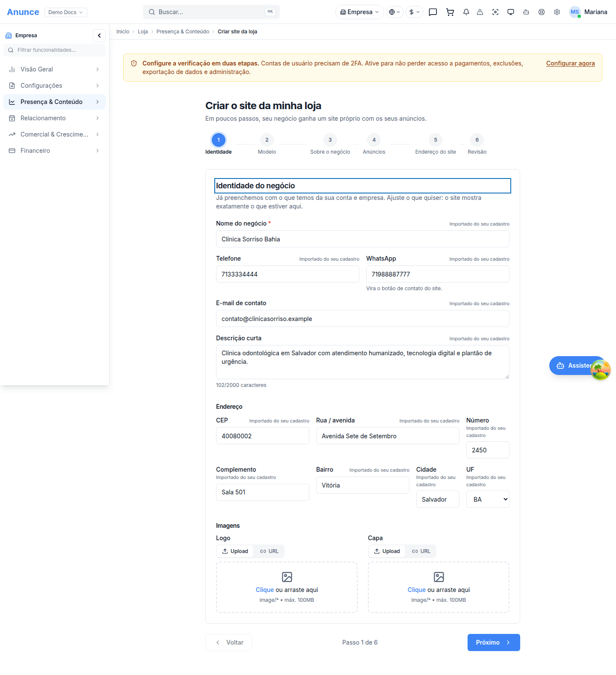Select the Upload tab under Logo
The height and width of the screenshot is (675, 616).
click(235, 551)
